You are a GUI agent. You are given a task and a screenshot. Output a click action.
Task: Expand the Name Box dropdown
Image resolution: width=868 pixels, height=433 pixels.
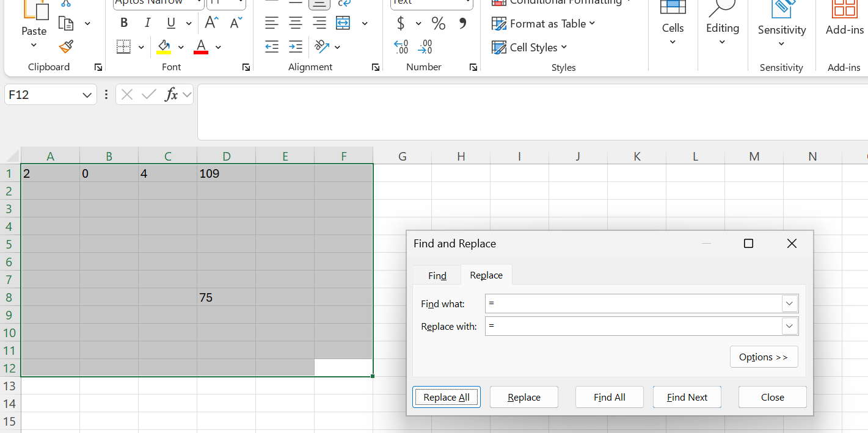tap(87, 95)
